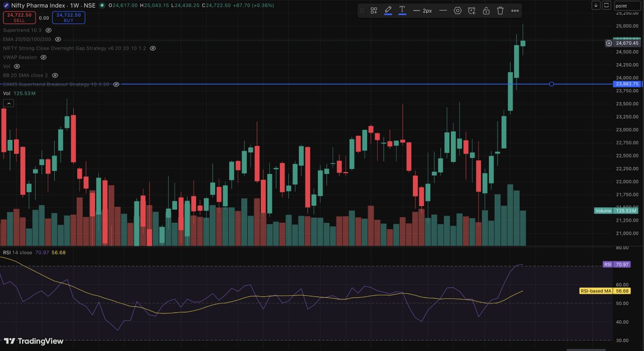The height and width of the screenshot is (351, 644).
Task: Collapse the indicator legend with chevron arrow
Action: point(9,103)
